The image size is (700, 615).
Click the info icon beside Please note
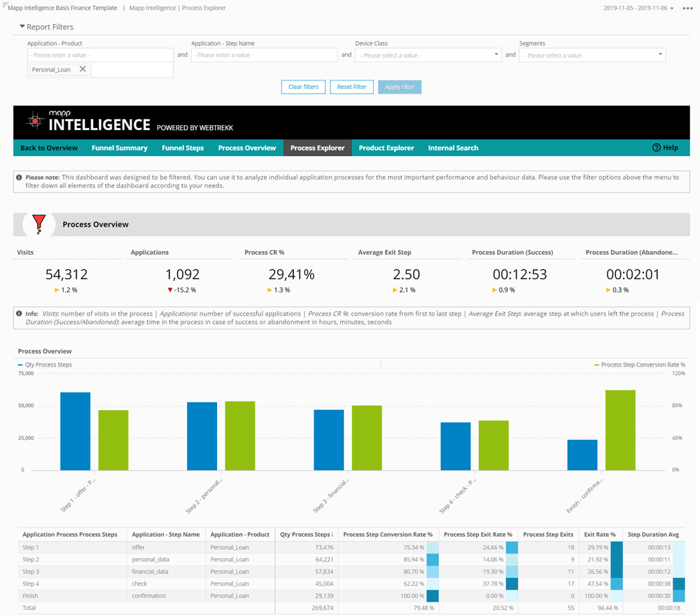[x=19, y=178]
